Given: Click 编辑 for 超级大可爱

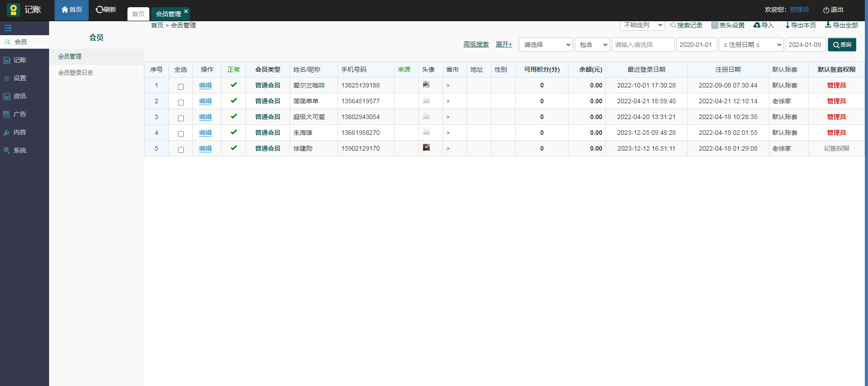Looking at the screenshot, I should (x=205, y=117).
